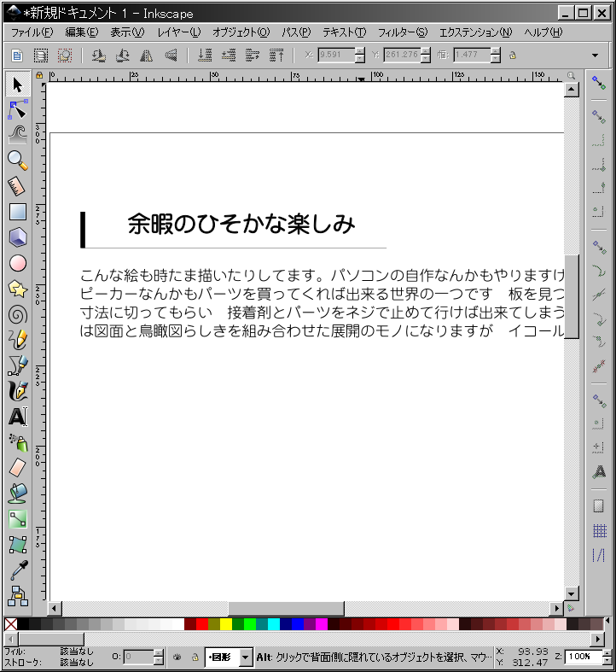Select the Pencil freehand tool

click(x=18, y=340)
